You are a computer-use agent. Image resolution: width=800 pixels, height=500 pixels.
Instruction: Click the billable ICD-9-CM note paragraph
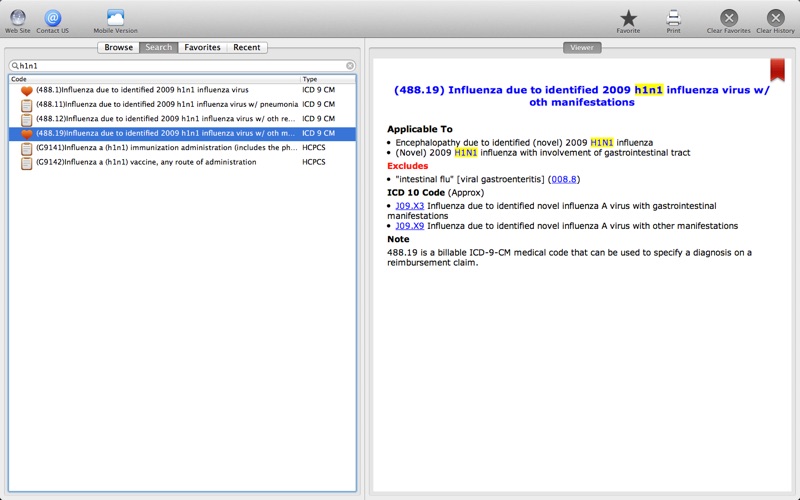point(569,257)
